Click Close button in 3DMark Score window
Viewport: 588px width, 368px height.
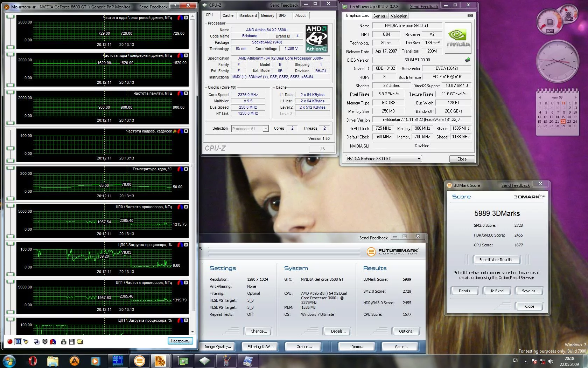(x=529, y=306)
